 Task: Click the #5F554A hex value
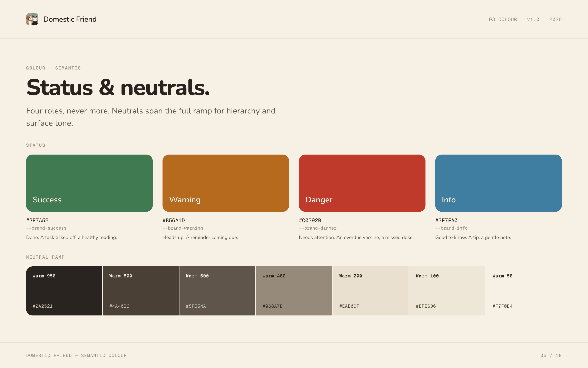click(x=196, y=306)
